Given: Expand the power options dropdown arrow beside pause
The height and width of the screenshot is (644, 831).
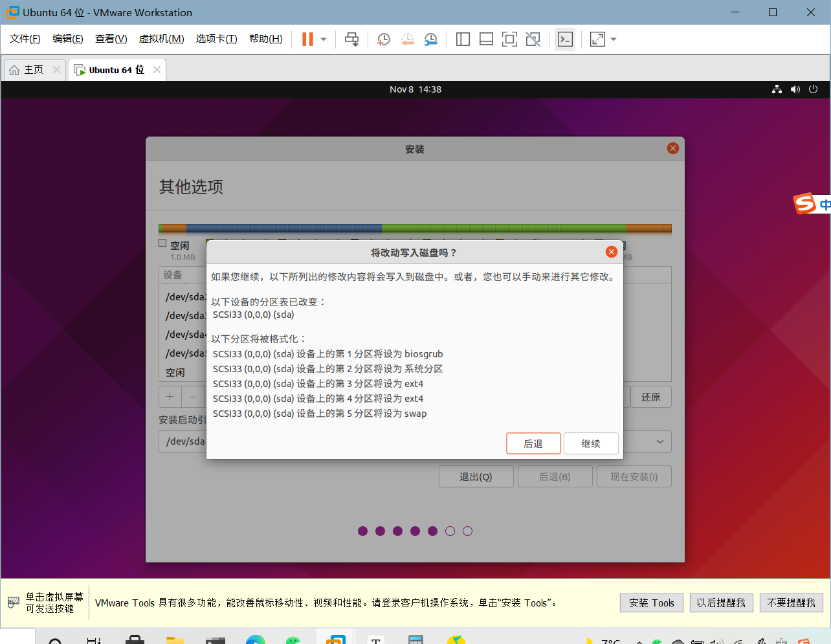Looking at the screenshot, I should click(324, 39).
